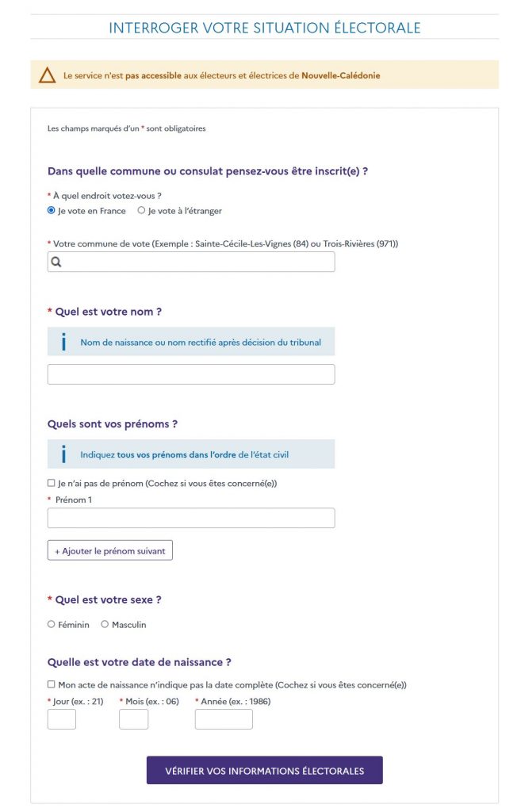The image size is (521, 812).
Task: Click the warning triangle icon in the banner
Action: click(x=48, y=75)
